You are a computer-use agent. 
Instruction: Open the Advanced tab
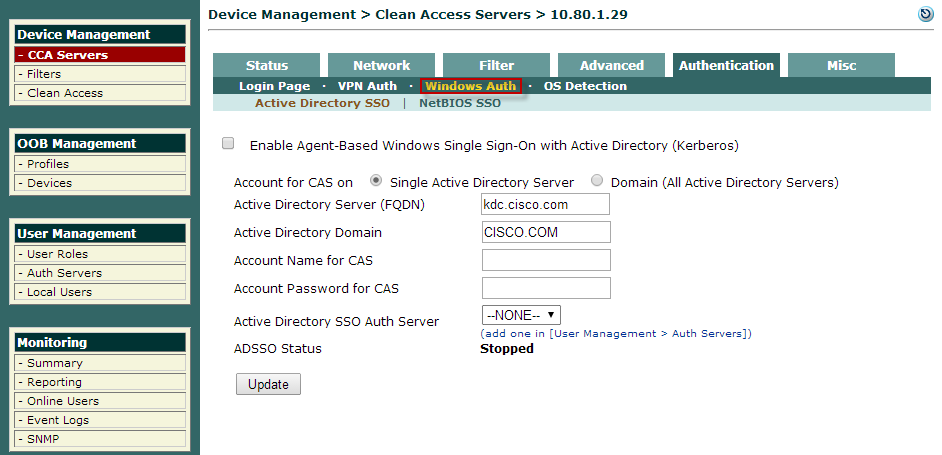612,66
